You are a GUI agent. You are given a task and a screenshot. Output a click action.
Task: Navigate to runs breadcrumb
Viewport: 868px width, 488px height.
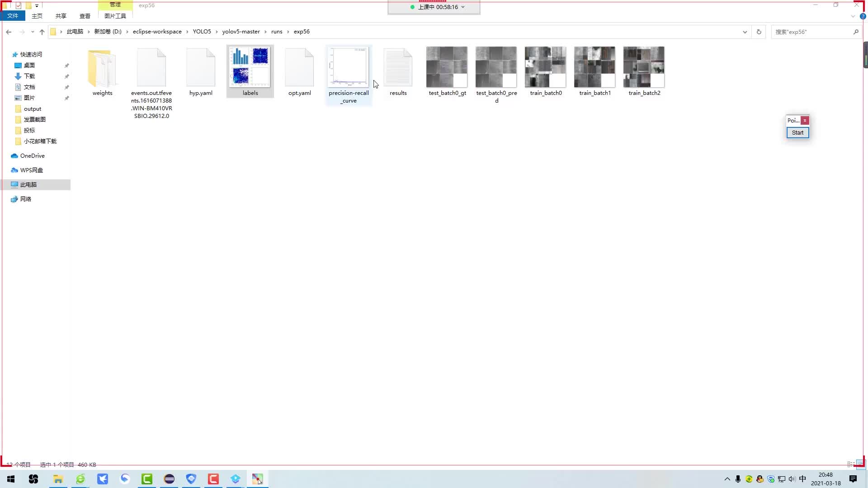tap(277, 32)
